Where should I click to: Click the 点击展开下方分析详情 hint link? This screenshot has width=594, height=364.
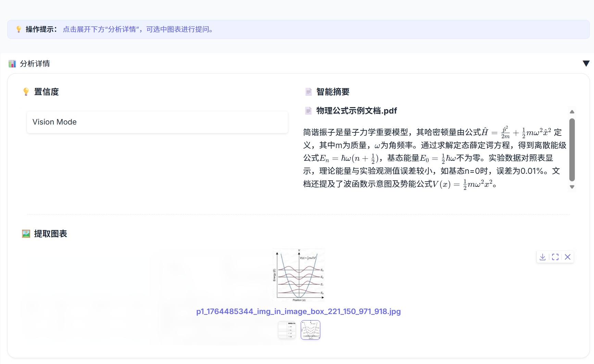138,30
